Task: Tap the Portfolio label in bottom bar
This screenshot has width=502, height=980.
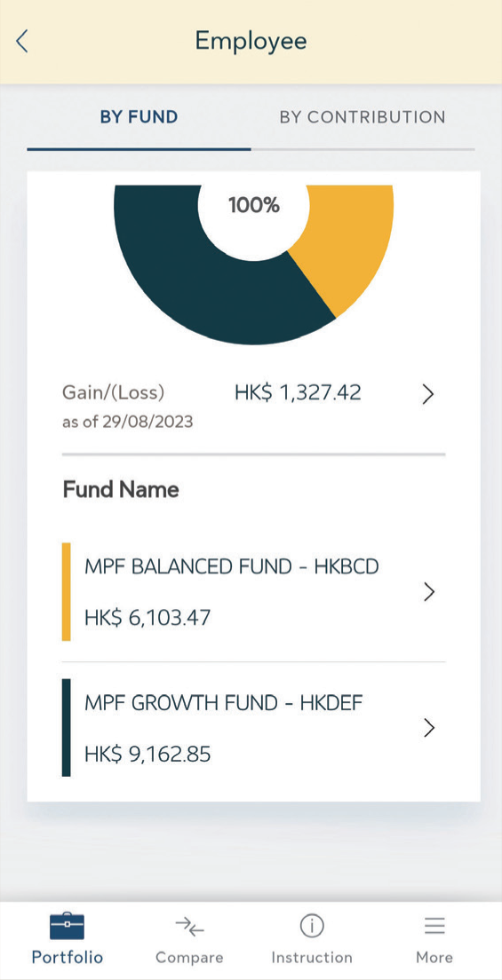Action: coord(67,958)
